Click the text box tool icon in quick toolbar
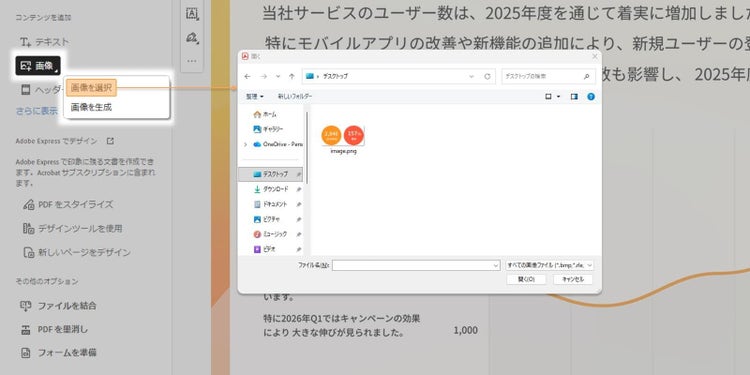The width and height of the screenshot is (750, 375). [x=192, y=14]
